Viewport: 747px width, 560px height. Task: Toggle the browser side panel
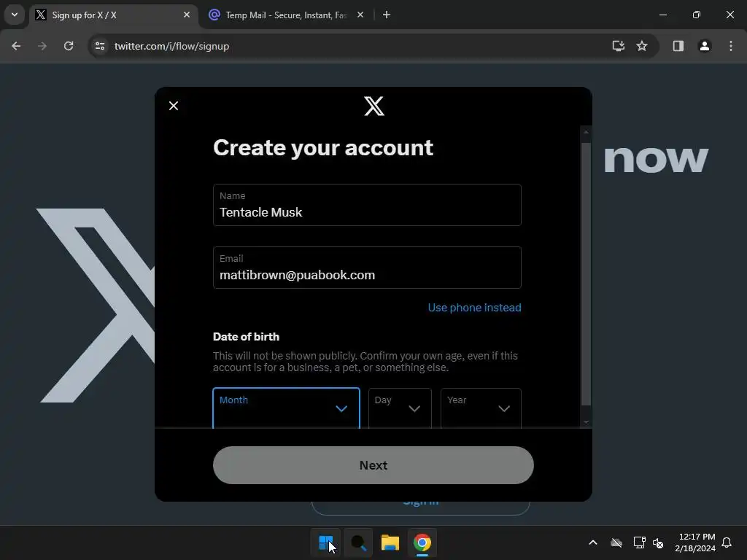(678, 46)
